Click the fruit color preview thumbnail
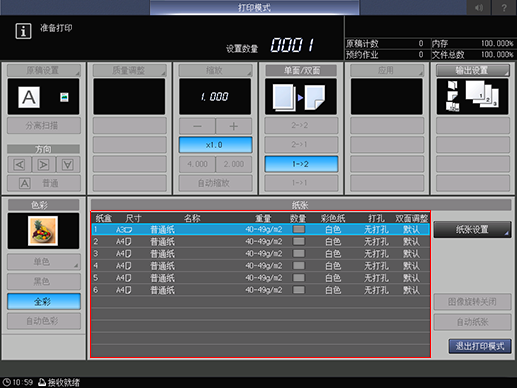The height and width of the screenshot is (388, 517). pyautogui.click(x=43, y=231)
